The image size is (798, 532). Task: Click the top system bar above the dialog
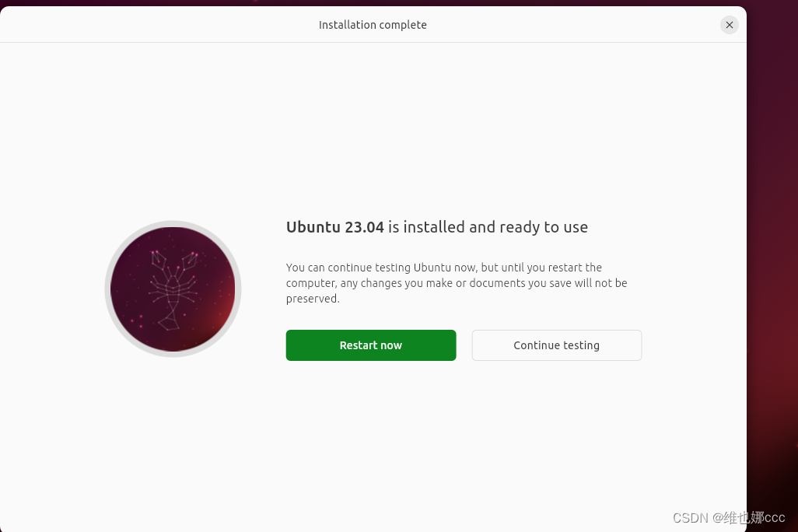(373, 2)
